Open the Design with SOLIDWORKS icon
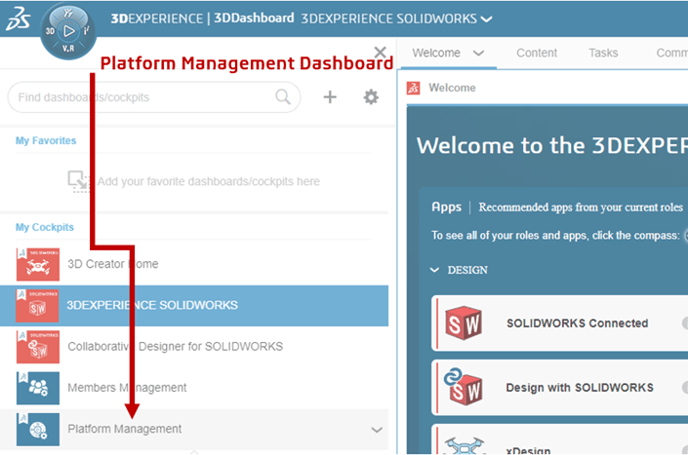Viewport: 688px width, 455px height. click(463, 387)
